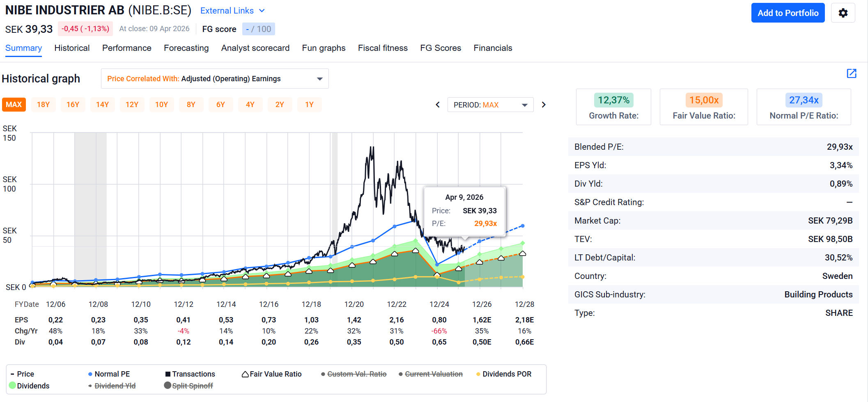Open historical graph in new window icon
868x402 pixels.
coord(852,73)
